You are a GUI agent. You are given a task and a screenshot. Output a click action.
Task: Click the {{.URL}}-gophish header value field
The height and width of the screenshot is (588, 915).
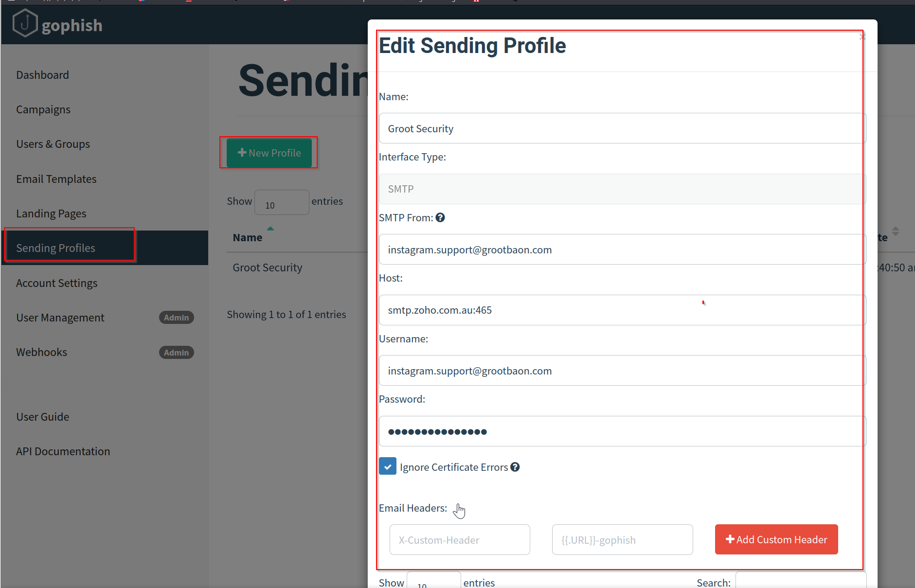[x=623, y=539]
